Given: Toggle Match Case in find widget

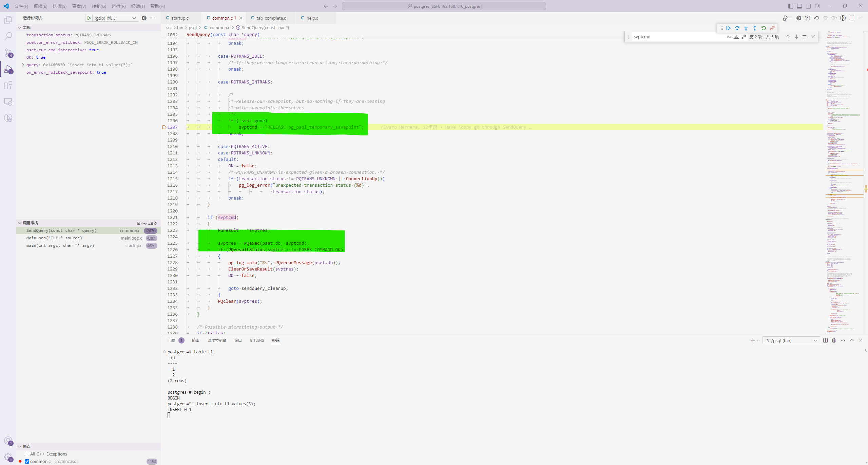Looking at the screenshot, I should point(729,37).
